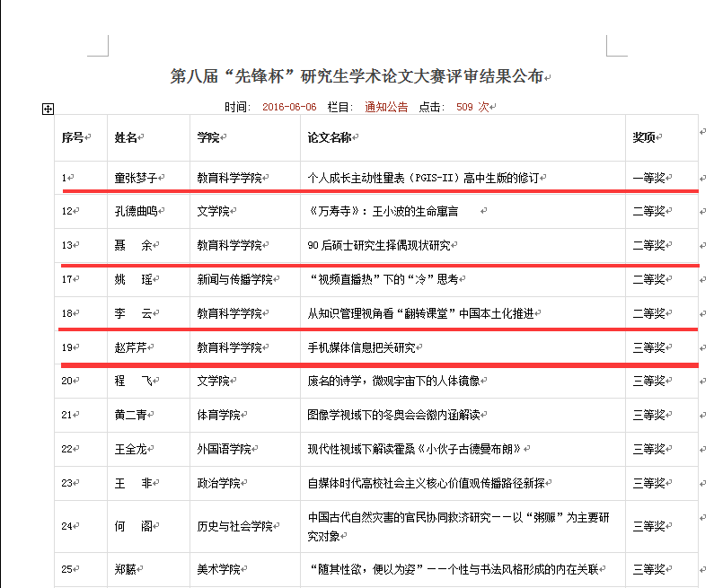
Task: Click the red 通知公告 category link
Action: coord(386,107)
